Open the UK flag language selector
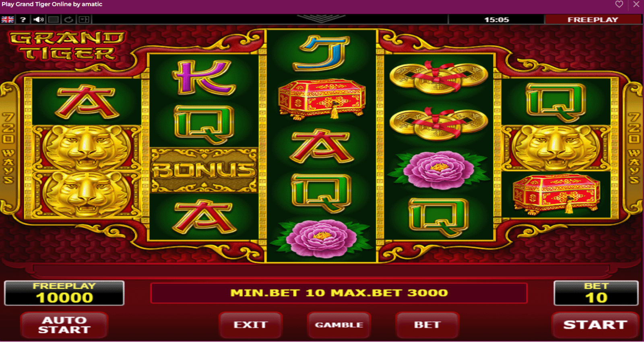This screenshot has width=644, height=342. (8, 19)
